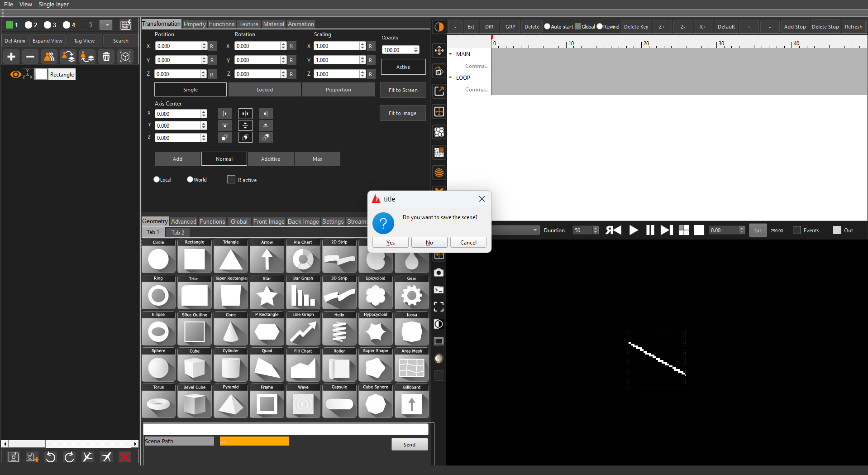Screen dimensions: 868x475
Task: Click the Fit to Screen button
Action: pos(403,90)
